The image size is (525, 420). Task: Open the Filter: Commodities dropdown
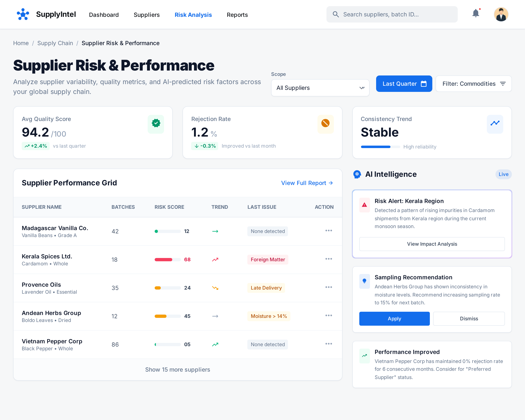473,84
